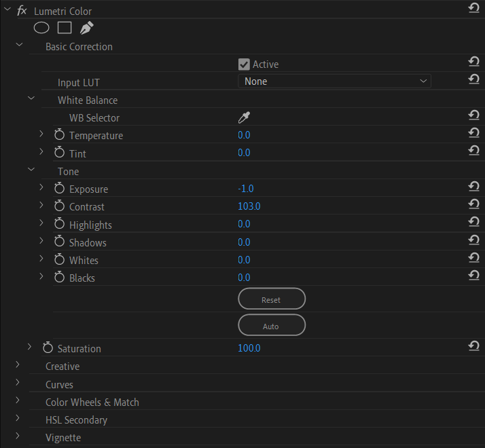Expand the Highlights slider row
Image resolution: width=485 pixels, height=448 pixels.
[41, 223]
